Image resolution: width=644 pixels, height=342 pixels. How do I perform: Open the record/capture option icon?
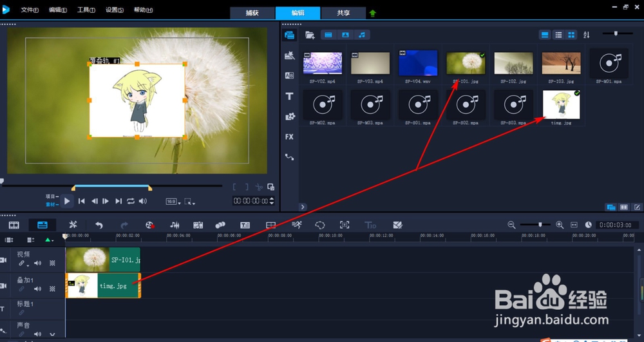[x=149, y=225]
